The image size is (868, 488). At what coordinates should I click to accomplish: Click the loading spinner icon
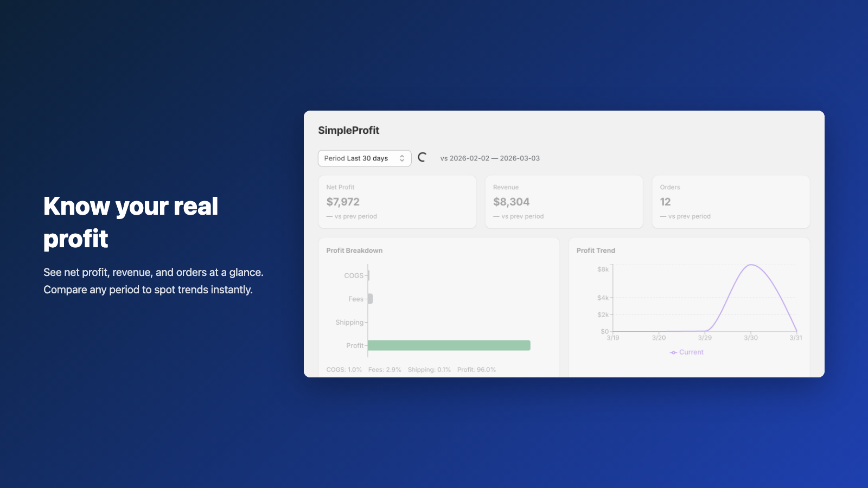pos(422,158)
